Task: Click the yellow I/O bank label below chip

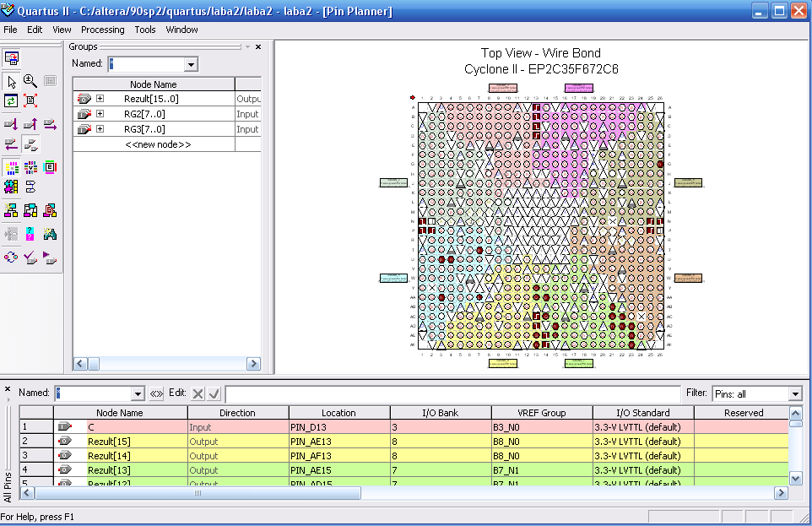Action: [503, 363]
